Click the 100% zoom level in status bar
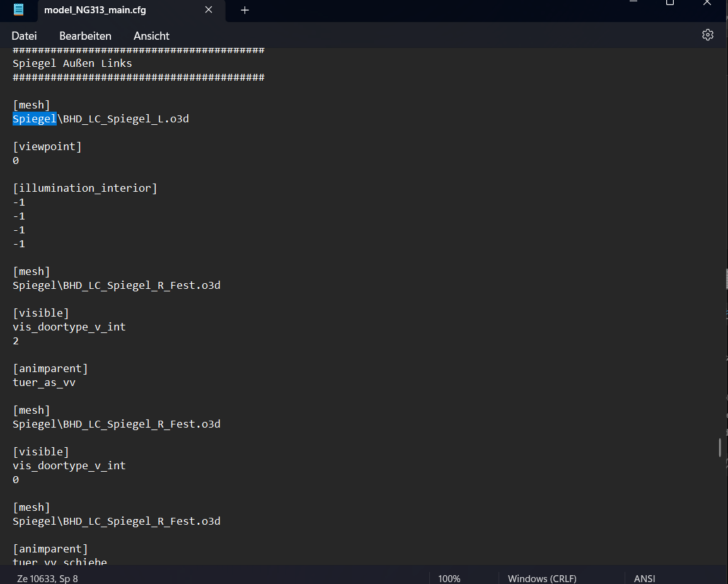This screenshot has height=584, width=728. (449, 578)
